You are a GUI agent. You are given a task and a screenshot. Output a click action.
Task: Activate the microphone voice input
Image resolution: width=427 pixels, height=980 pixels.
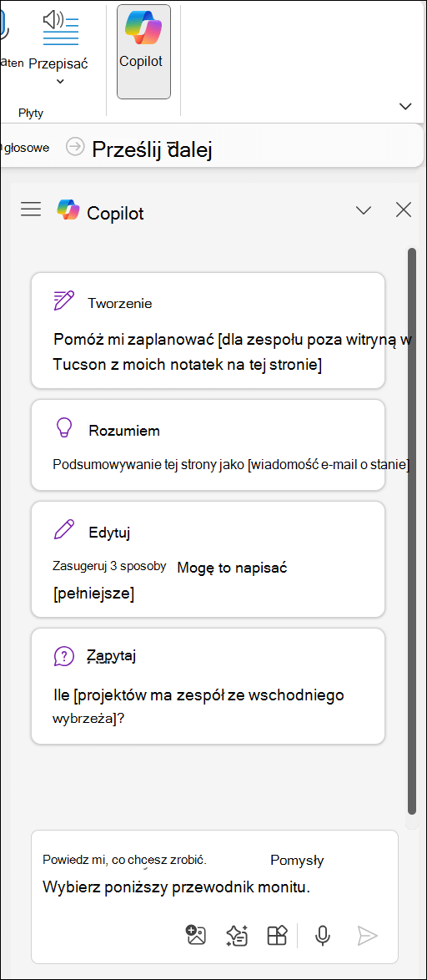point(322,935)
